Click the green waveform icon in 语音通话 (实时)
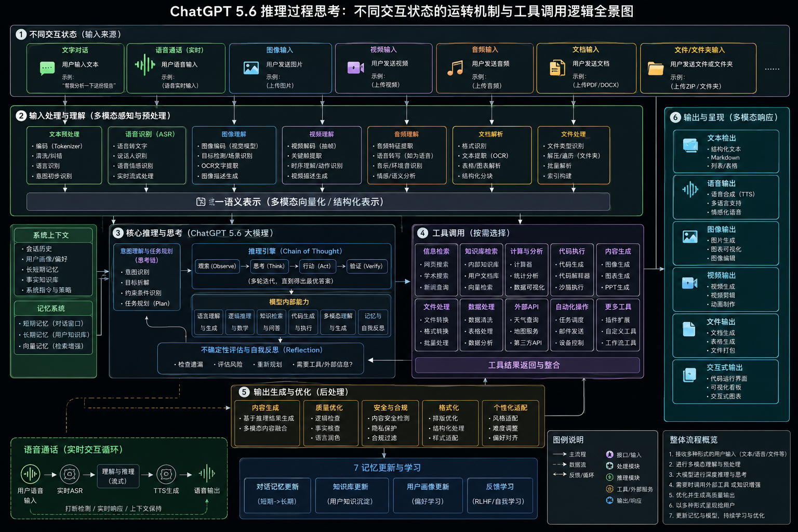This screenshot has width=798, height=532. pos(145,65)
